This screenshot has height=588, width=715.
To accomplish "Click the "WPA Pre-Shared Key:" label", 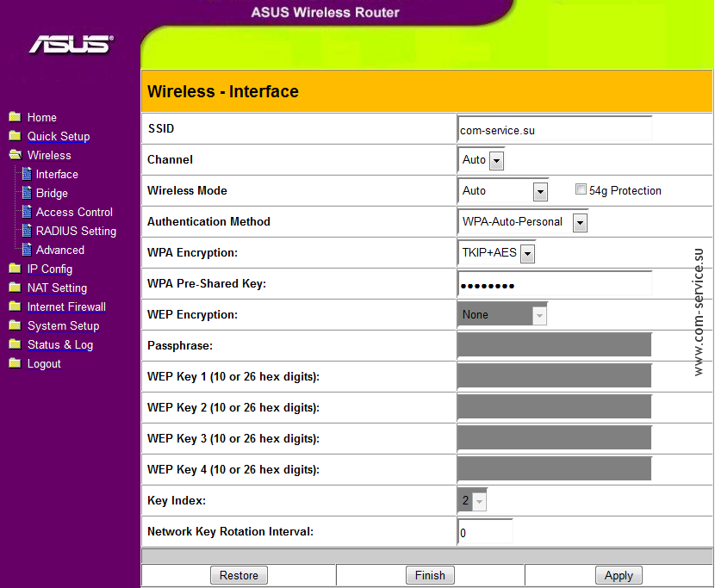I will coord(207,283).
